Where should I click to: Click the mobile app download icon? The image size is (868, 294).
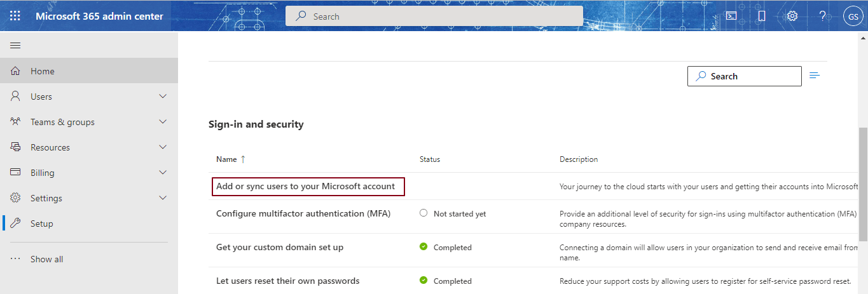pos(762,16)
